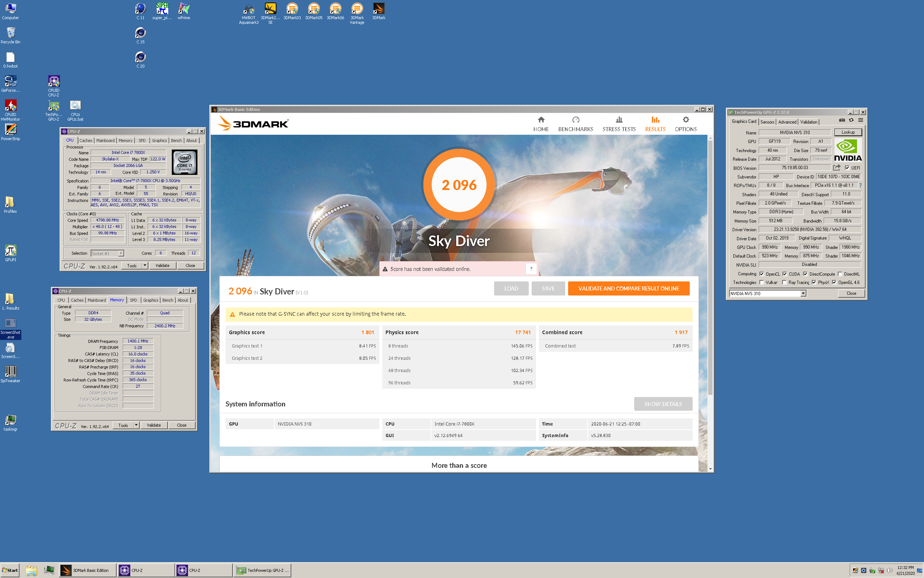Click Validate in the upper CPU-Z window
This screenshot has height=578, width=924.
(x=162, y=265)
